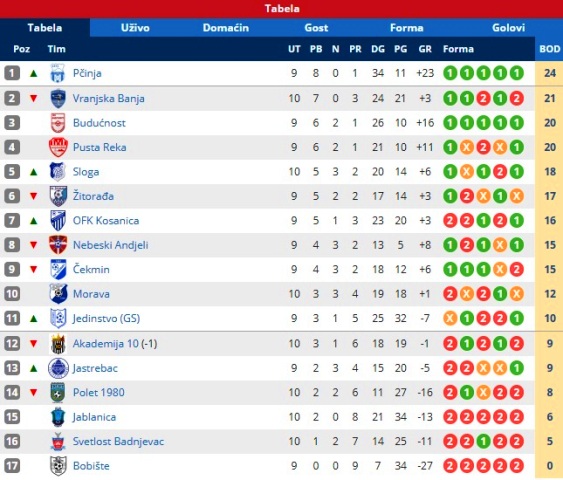
Task: Click the Pčinja club crest icon
Action: 57,73
